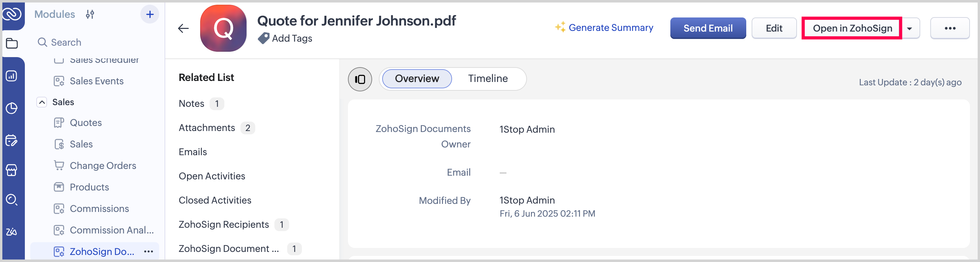The height and width of the screenshot is (262, 980).
Task: Click the Send Email button
Action: coord(708,29)
